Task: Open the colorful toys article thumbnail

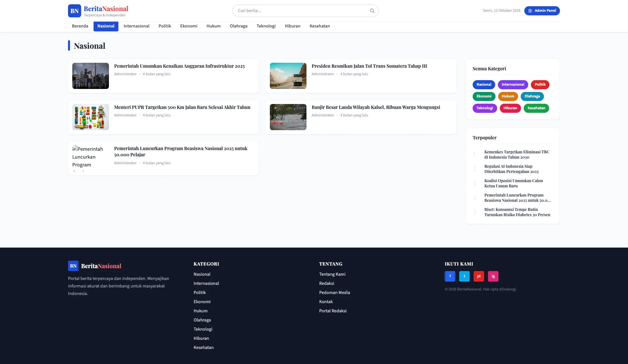Action: [x=91, y=117]
